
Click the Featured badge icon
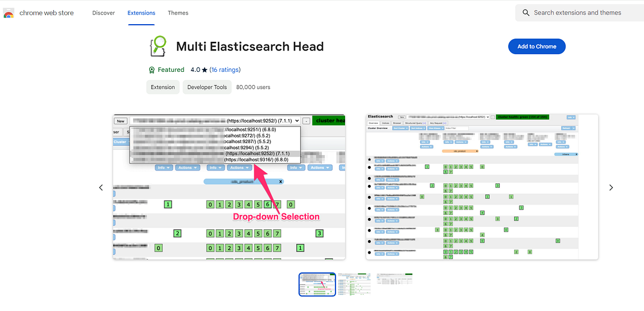(x=151, y=70)
